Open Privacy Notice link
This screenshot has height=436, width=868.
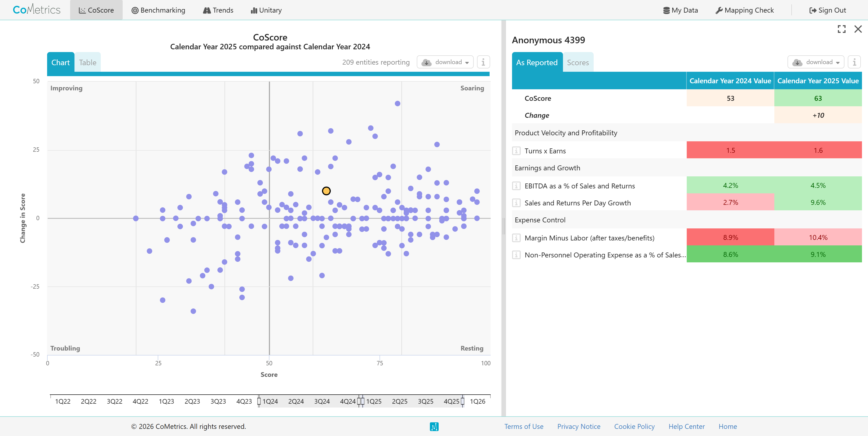click(579, 426)
